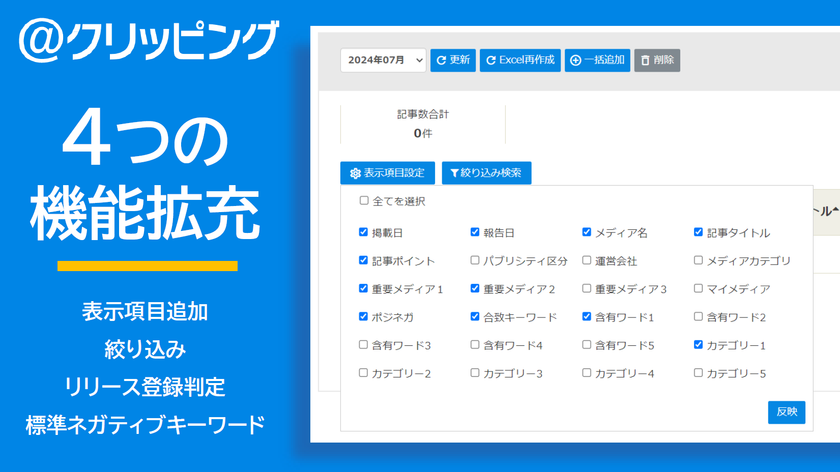Uncheck the ポジネガ checkbox
840x472 pixels.
[x=363, y=317]
